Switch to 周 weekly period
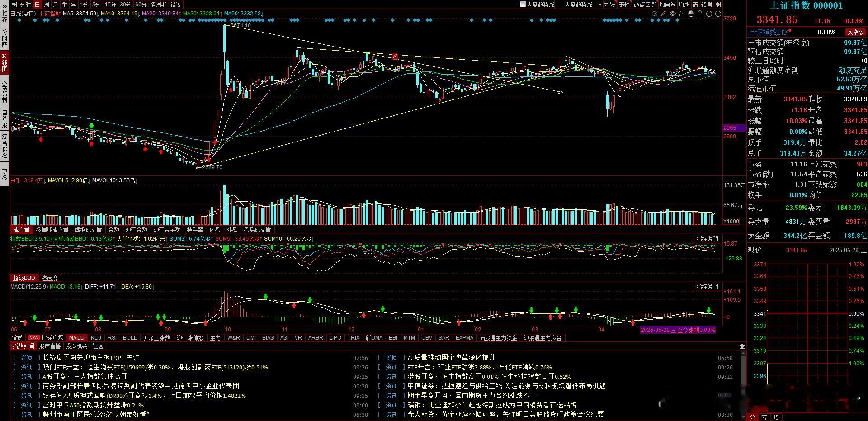The width and height of the screenshot is (868, 421). pos(47,5)
